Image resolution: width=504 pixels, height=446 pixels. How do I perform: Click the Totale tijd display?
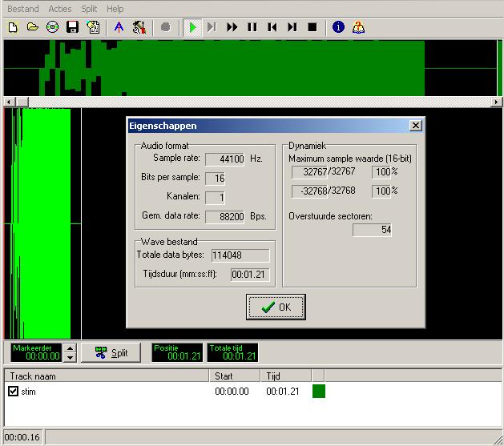tap(232, 352)
